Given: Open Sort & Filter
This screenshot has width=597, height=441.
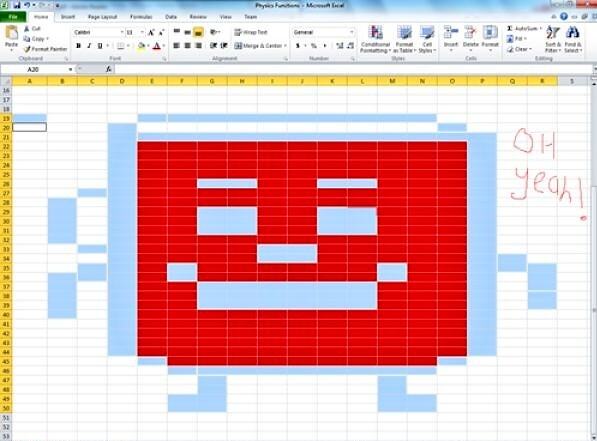Looking at the screenshot, I should coord(552,39).
